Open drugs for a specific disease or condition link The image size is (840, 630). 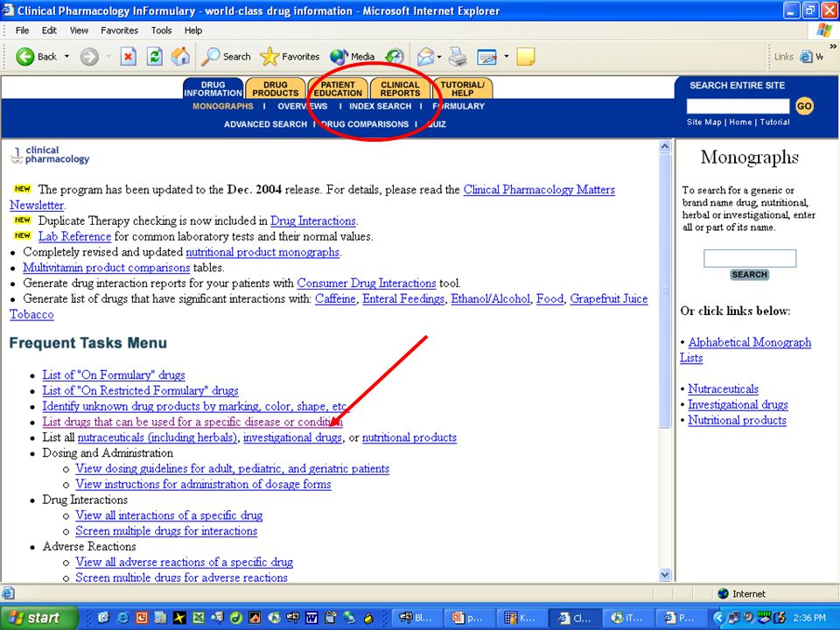pyautogui.click(x=192, y=422)
